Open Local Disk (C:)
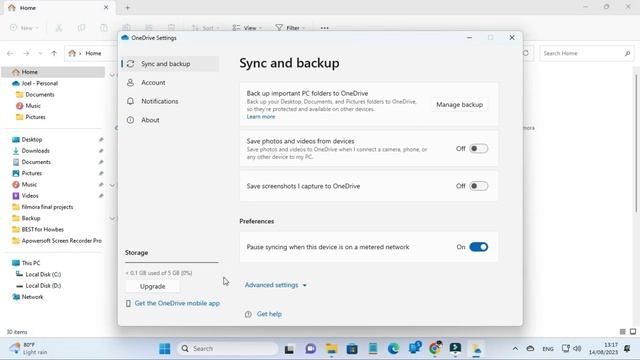This screenshot has height=360, width=640. tap(43, 274)
